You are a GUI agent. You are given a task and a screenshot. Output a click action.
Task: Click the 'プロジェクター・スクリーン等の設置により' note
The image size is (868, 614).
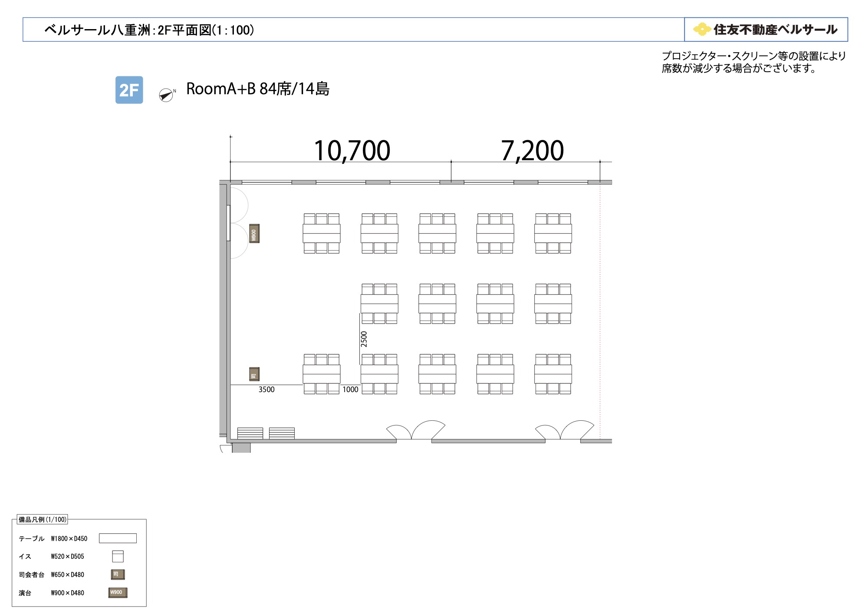[x=754, y=56]
